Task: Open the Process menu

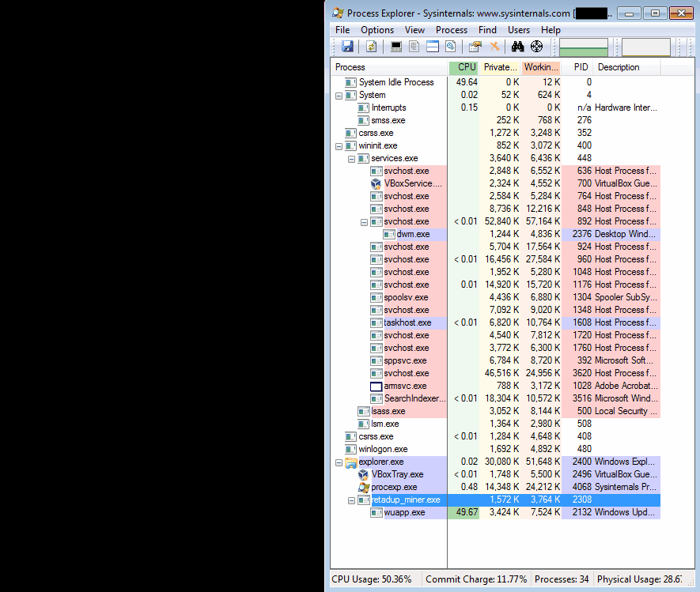Action: (x=452, y=30)
